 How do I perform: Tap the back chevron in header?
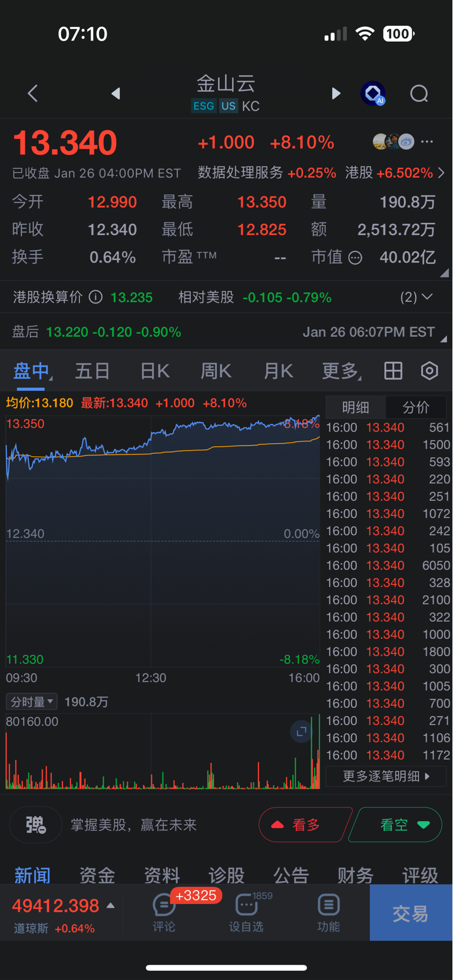(x=33, y=93)
